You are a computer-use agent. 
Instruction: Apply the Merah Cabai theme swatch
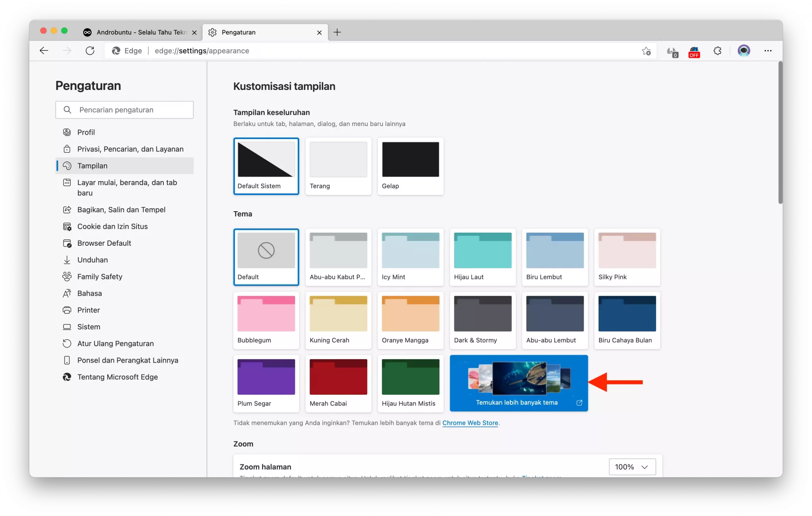click(x=338, y=383)
